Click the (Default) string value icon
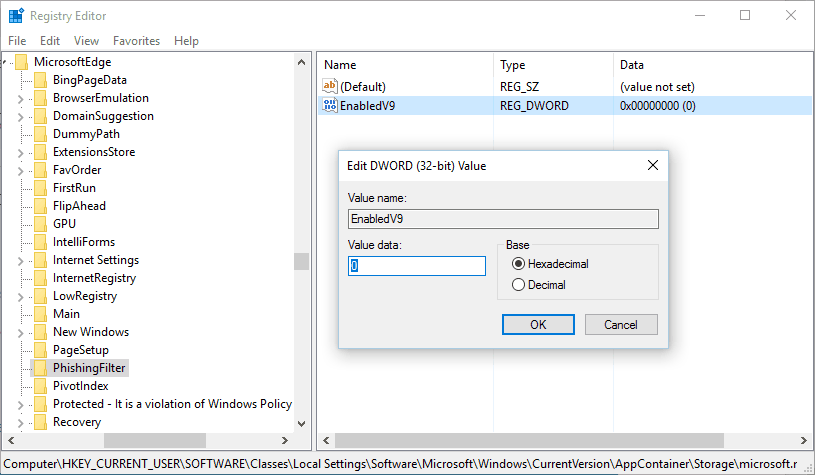This screenshot has width=815, height=475. (x=330, y=86)
